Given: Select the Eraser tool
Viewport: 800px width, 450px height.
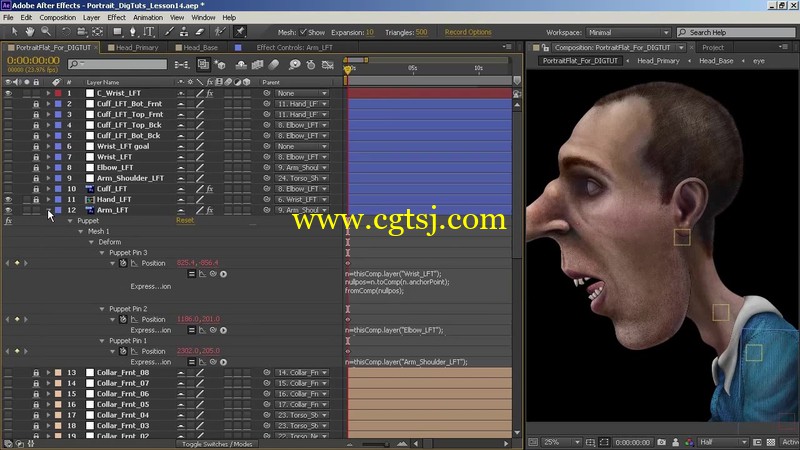Looking at the screenshot, I should click(x=200, y=32).
